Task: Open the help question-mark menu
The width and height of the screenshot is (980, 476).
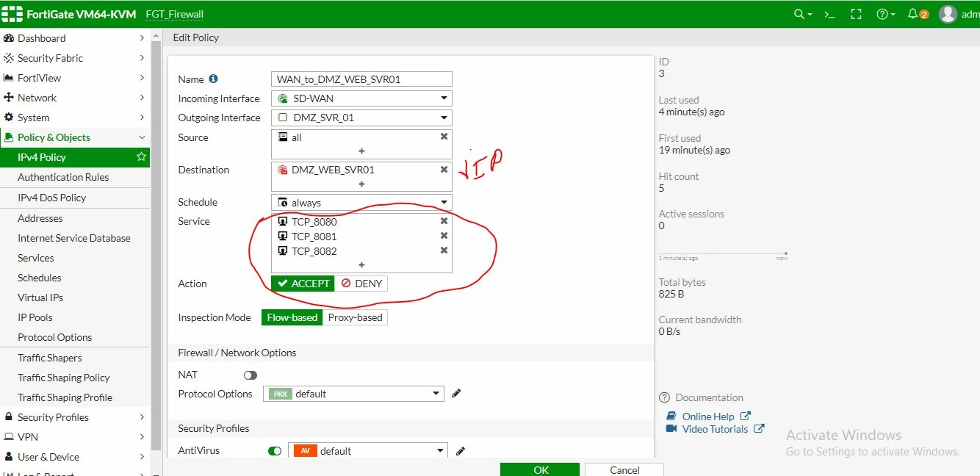Action: coord(885,14)
